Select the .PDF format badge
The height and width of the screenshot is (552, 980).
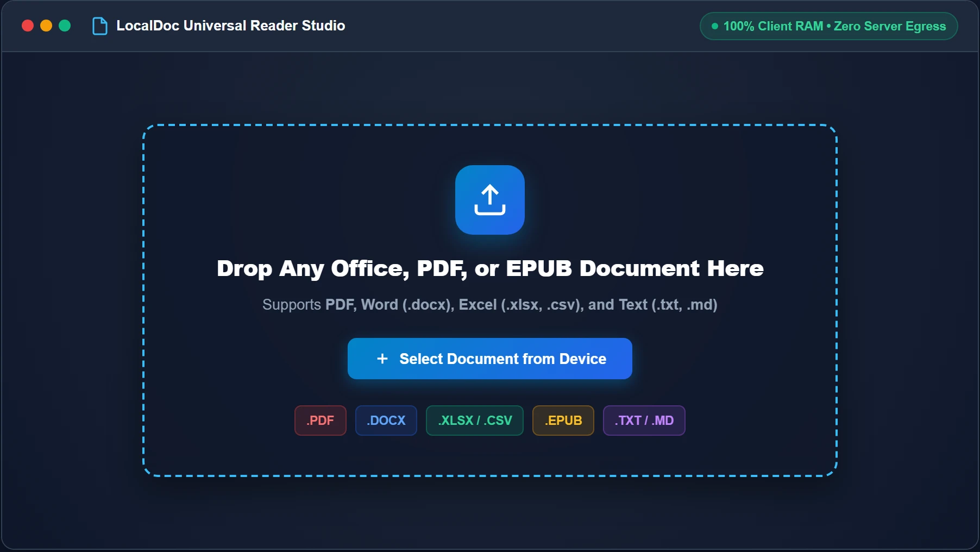pos(321,421)
